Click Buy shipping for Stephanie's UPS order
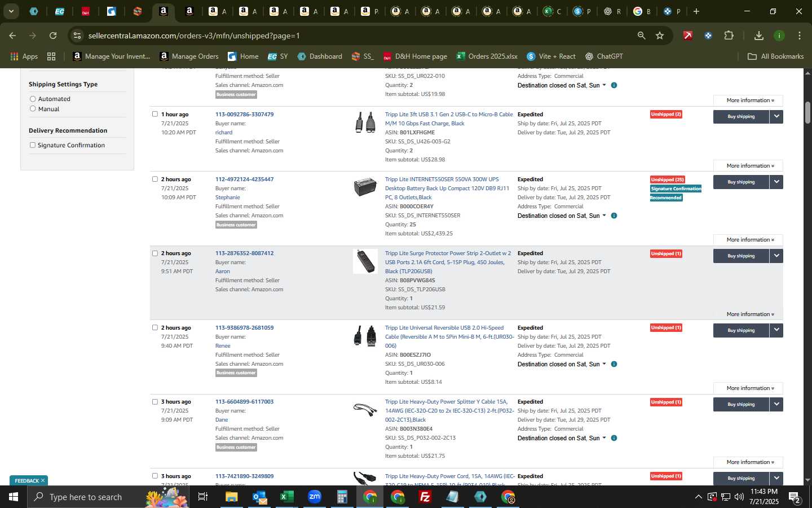The image size is (812, 508). point(741,182)
